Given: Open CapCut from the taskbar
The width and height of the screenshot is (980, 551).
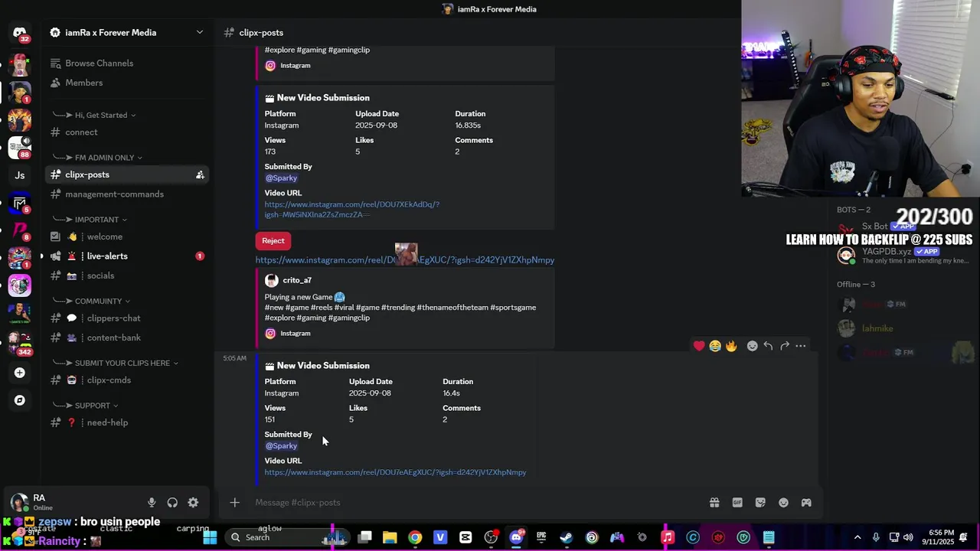Looking at the screenshot, I should [465, 537].
